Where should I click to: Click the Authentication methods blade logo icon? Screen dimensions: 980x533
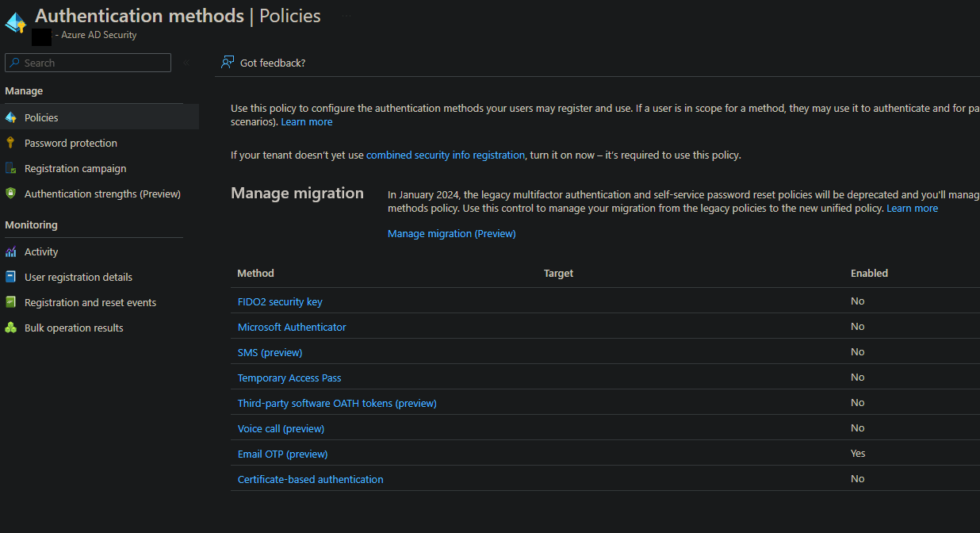point(16,21)
